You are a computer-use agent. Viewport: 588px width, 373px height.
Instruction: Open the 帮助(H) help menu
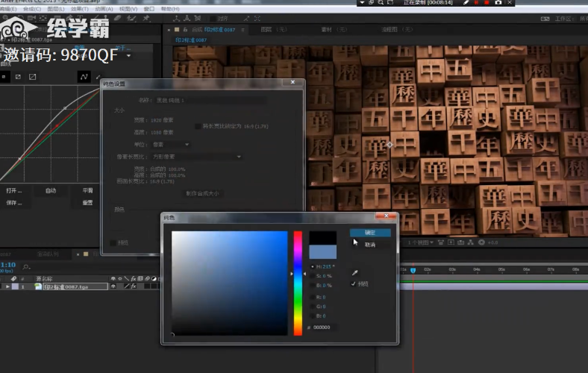(170, 9)
